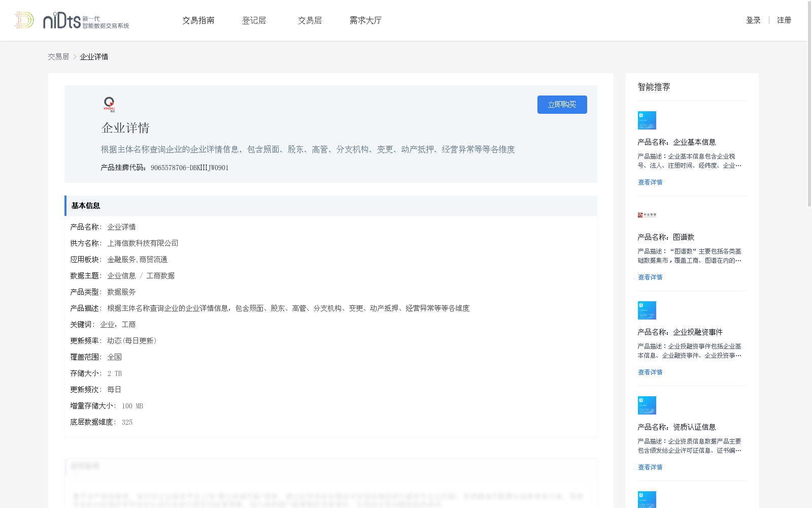Open the 企业投融资事件 product thumbnail
The height and width of the screenshot is (508, 812).
[647, 310]
